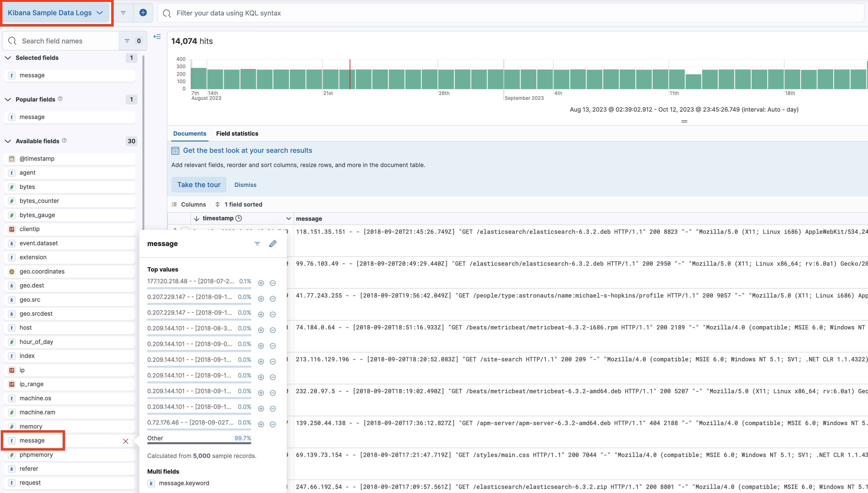Filter for field present in message popover
The height and width of the screenshot is (493, 868).
click(257, 244)
